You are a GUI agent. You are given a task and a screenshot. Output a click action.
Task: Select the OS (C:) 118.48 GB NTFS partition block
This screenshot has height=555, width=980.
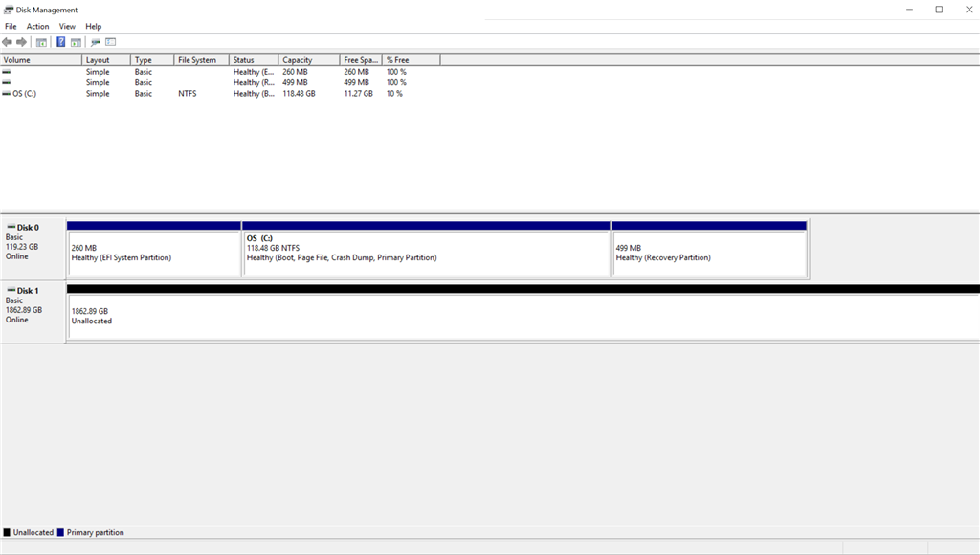[x=426, y=249]
